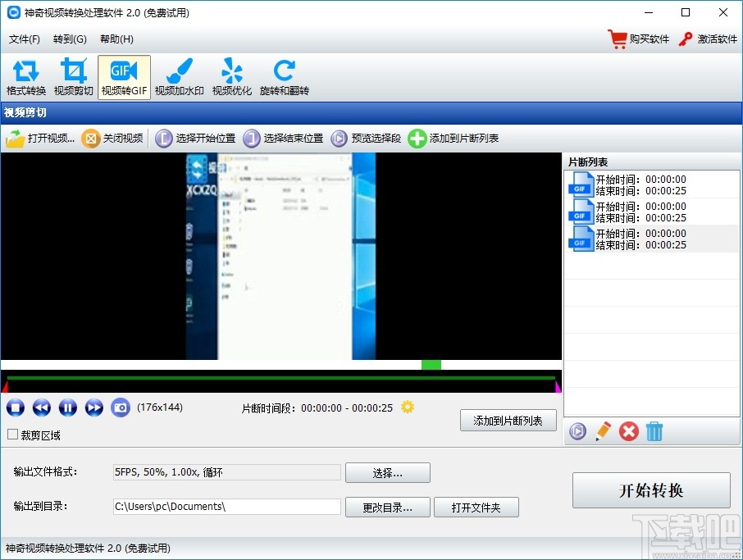Viewport: 743px width, 560px height.
Task: Click 选择结束位置 set end position
Action: [x=283, y=139]
